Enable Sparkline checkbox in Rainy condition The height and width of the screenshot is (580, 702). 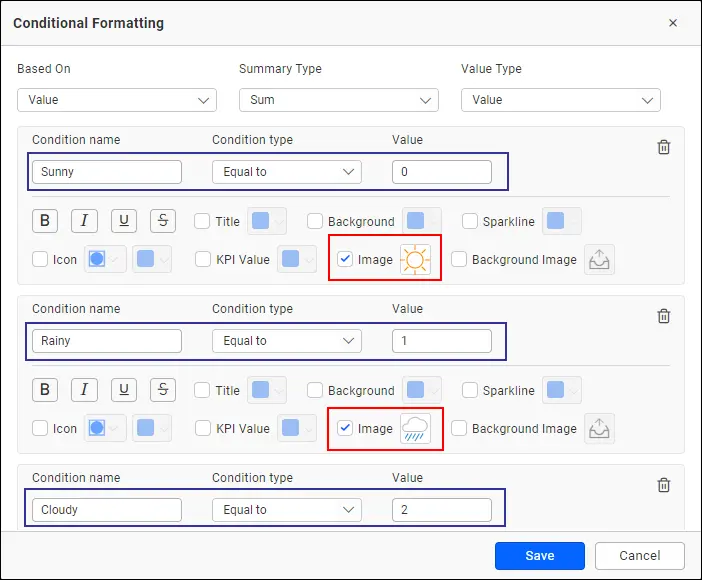[470, 390]
